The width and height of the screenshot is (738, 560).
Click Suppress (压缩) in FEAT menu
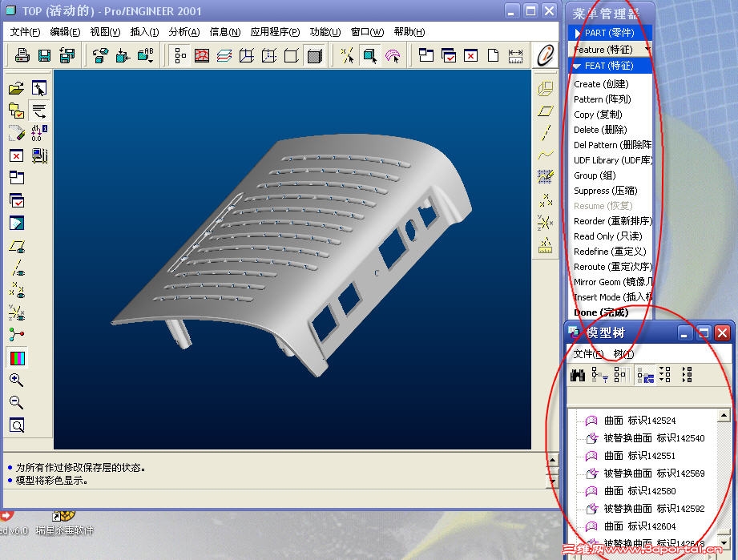605,191
